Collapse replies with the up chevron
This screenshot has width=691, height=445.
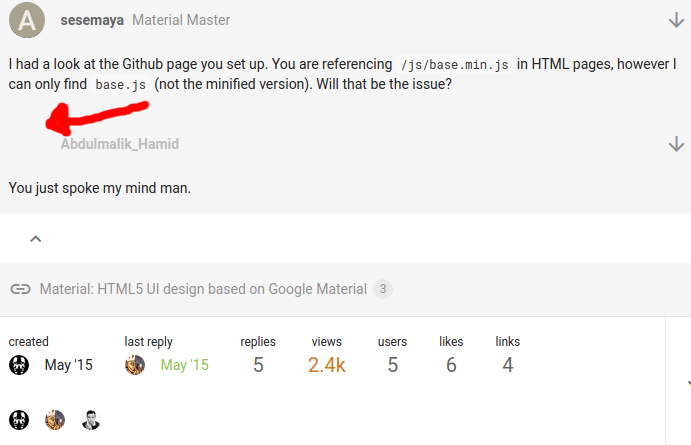click(x=36, y=239)
